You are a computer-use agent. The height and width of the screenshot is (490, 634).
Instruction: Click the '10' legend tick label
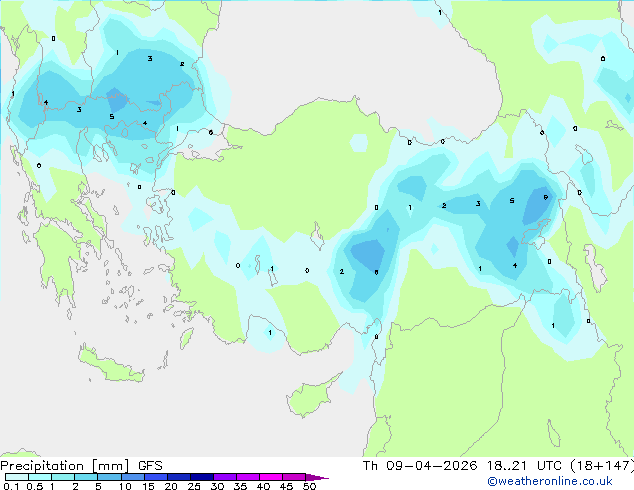click(125, 486)
